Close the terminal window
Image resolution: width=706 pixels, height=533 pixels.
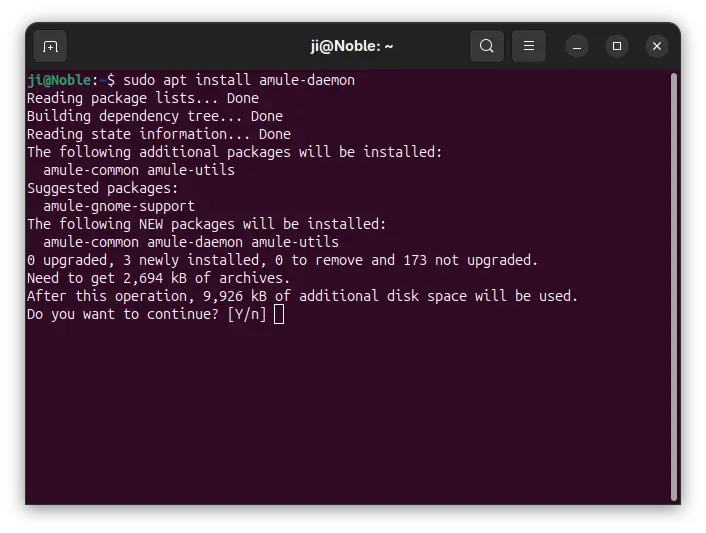point(656,46)
